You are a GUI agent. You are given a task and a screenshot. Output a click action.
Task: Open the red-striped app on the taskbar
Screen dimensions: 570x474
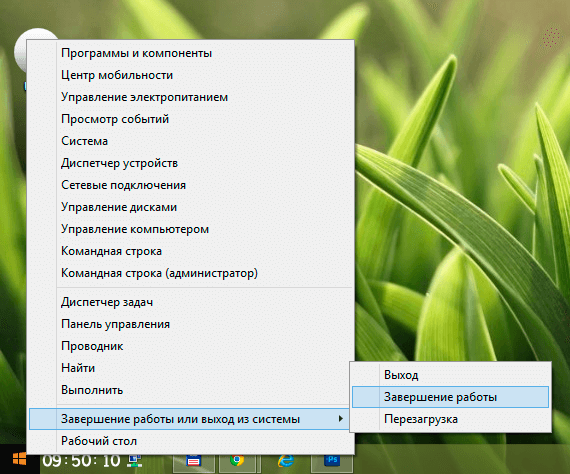point(193,461)
